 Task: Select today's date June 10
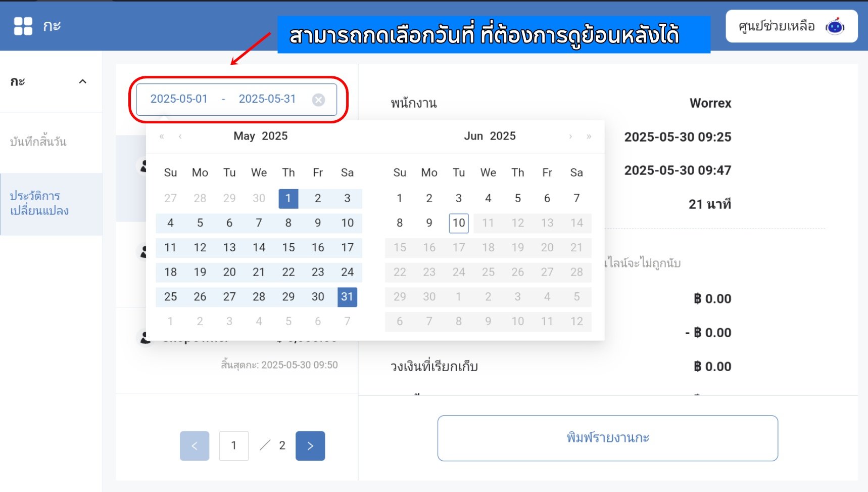[459, 223]
